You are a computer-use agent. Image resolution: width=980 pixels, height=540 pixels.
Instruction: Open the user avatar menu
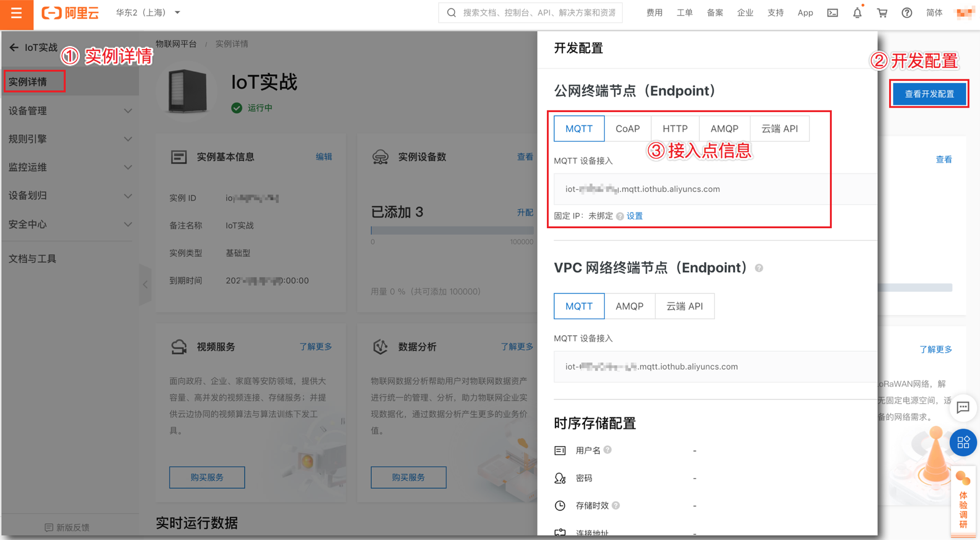tap(964, 12)
